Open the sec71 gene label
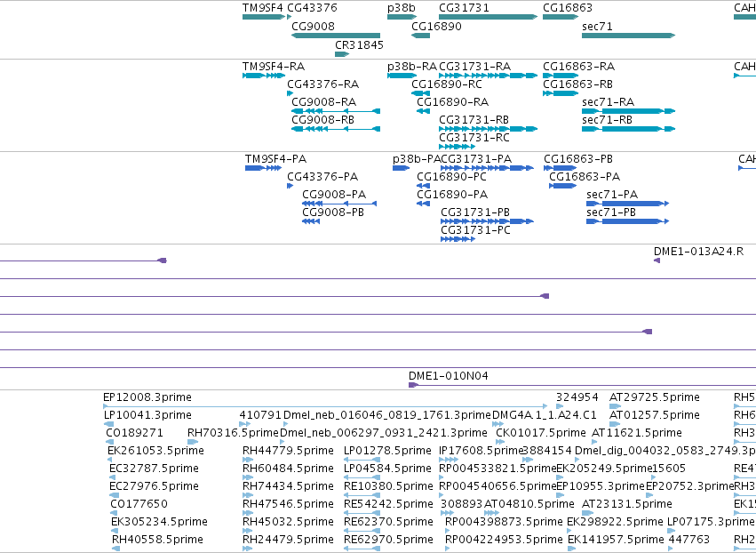Viewport: 756px width, 553px height. (597, 26)
